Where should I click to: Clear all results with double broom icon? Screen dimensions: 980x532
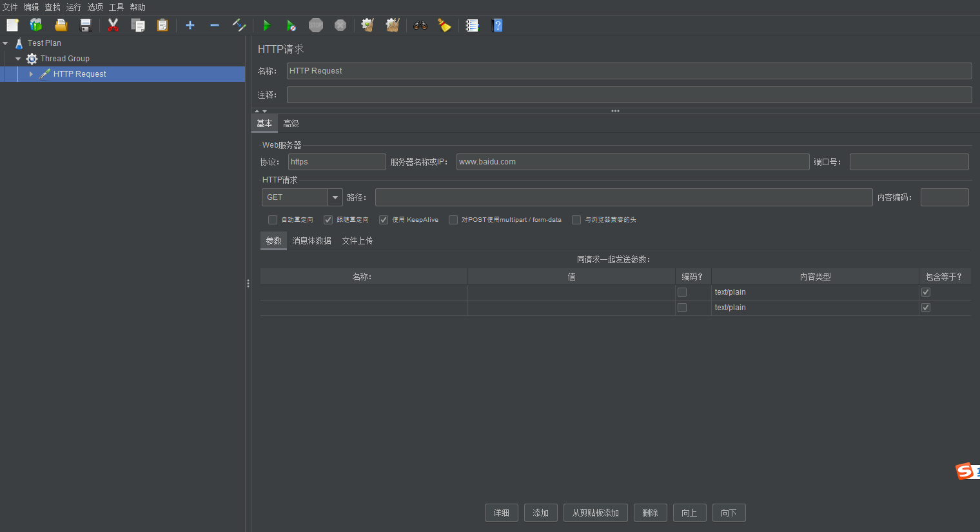coord(393,25)
